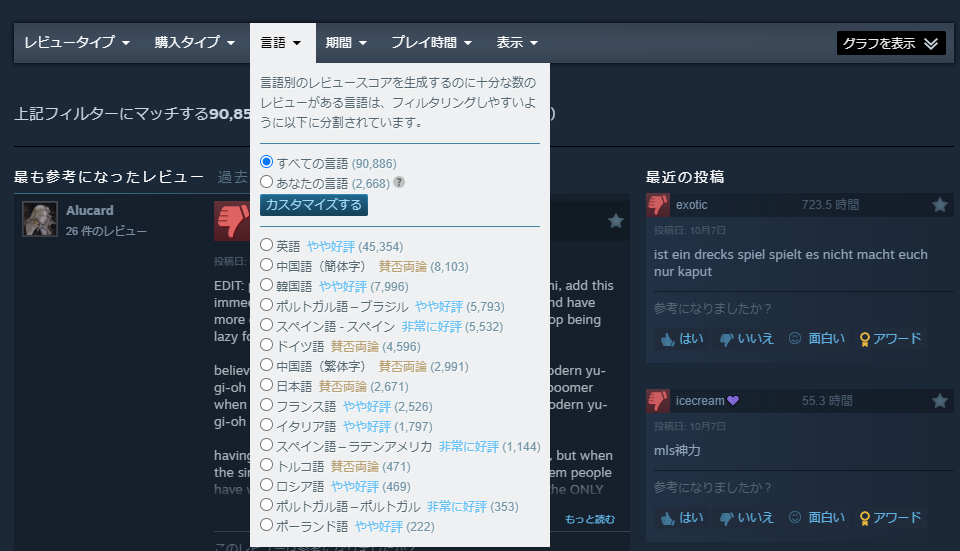Click the カスタマイズする button
Viewport: 960px width, 551px height.
(x=314, y=204)
